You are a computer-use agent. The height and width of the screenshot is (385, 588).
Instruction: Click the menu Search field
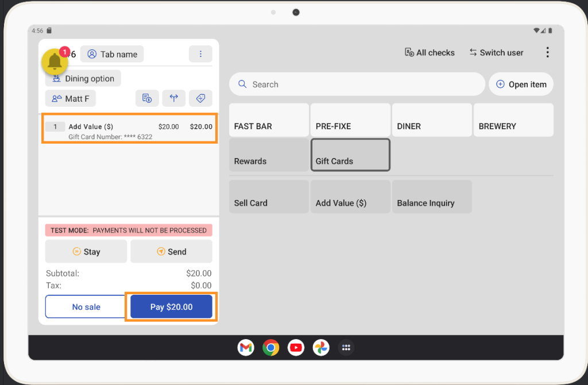pyautogui.click(x=357, y=84)
